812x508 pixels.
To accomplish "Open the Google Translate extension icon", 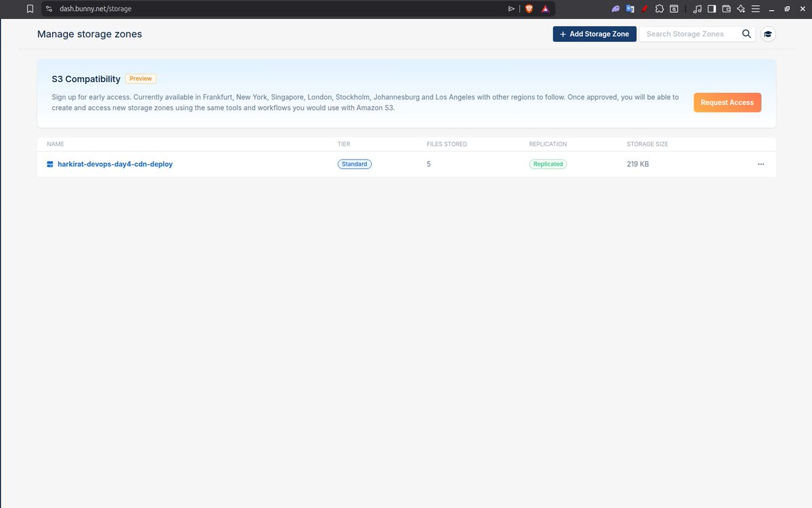I will (630, 9).
